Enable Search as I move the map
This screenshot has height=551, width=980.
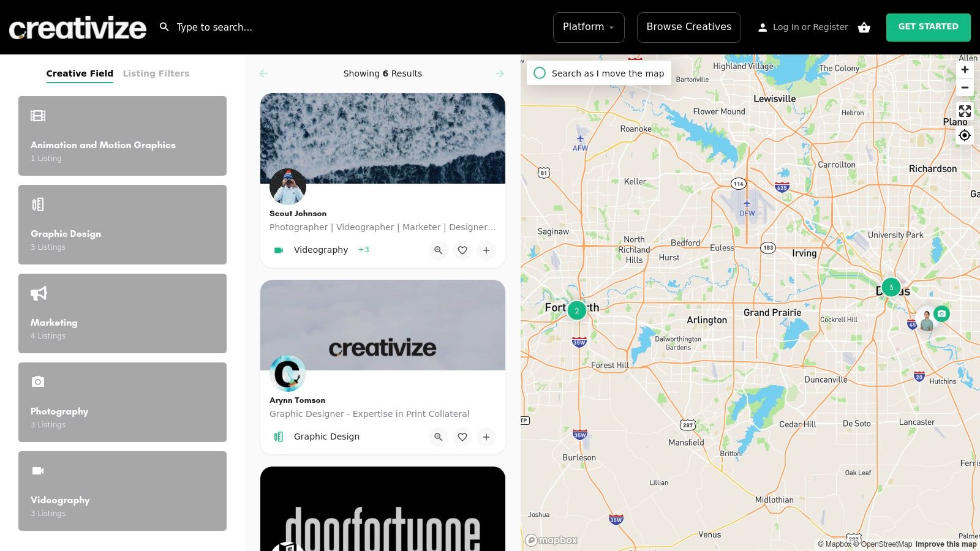(x=539, y=73)
